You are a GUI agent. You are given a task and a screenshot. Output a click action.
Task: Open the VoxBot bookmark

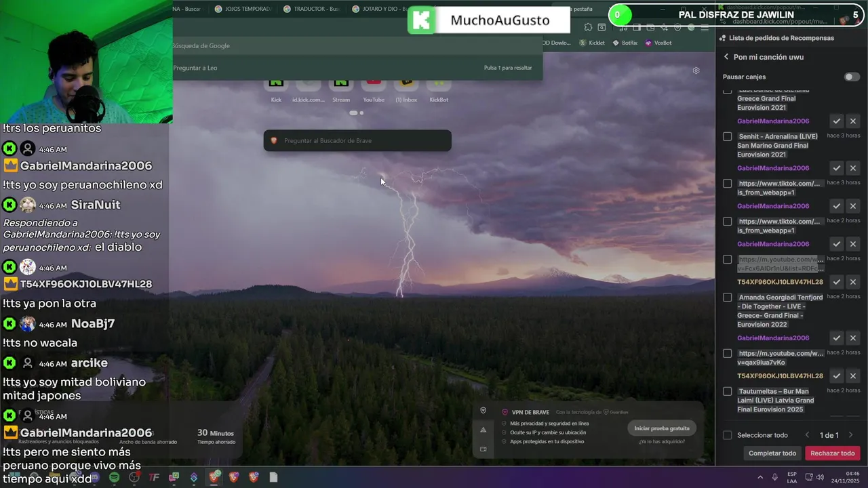(658, 43)
